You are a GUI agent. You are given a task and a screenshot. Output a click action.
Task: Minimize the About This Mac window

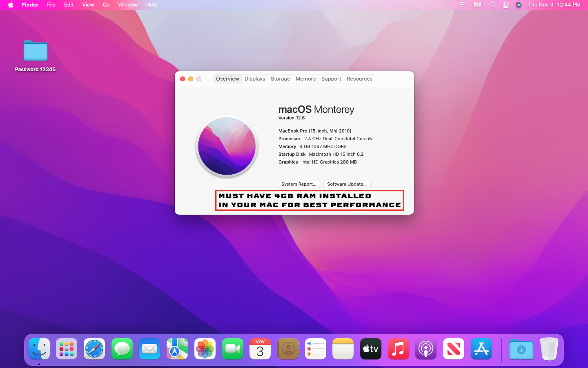(x=191, y=79)
